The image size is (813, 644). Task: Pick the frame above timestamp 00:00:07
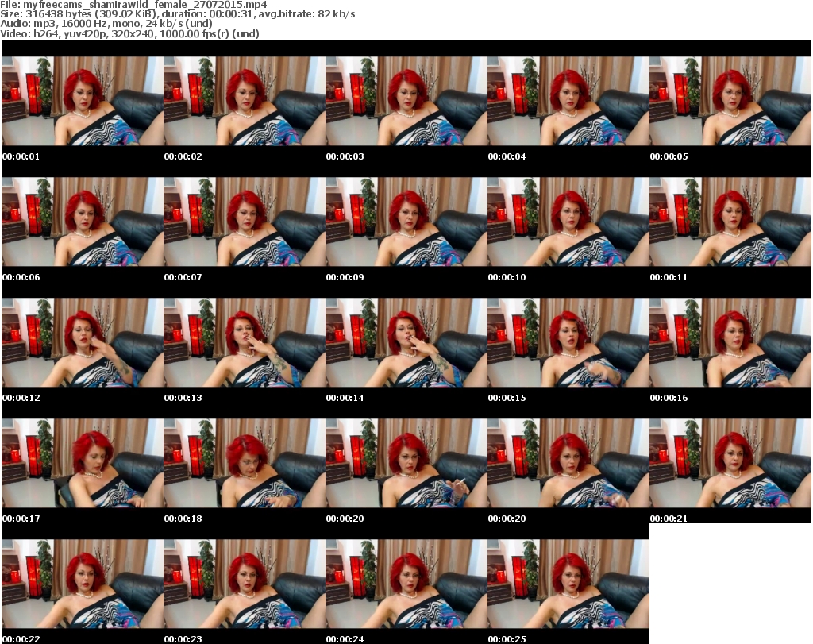click(x=245, y=222)
